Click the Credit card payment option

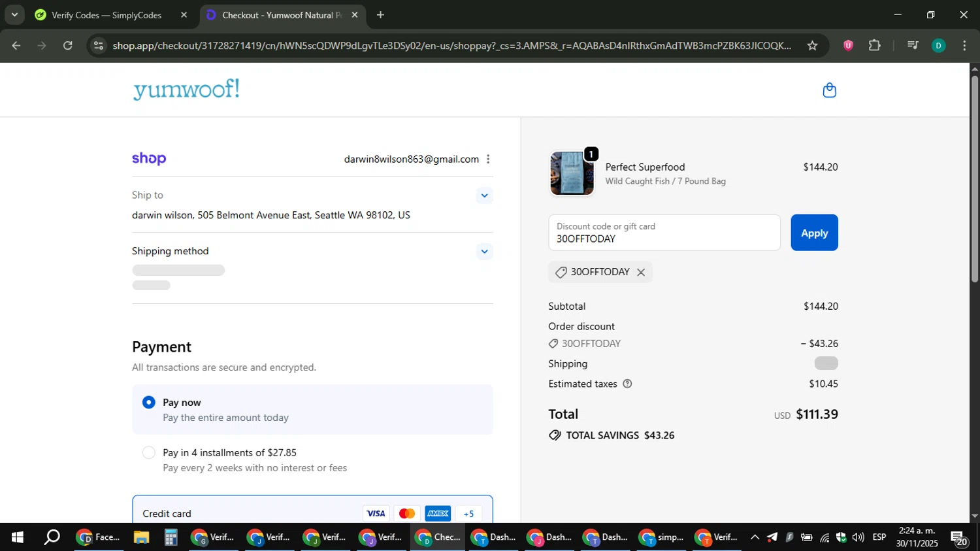click(312, 514)
